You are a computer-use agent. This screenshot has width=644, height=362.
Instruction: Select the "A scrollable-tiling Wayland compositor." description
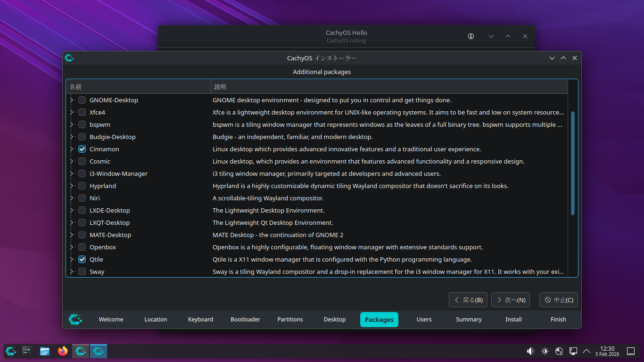(x=268, y=198)
